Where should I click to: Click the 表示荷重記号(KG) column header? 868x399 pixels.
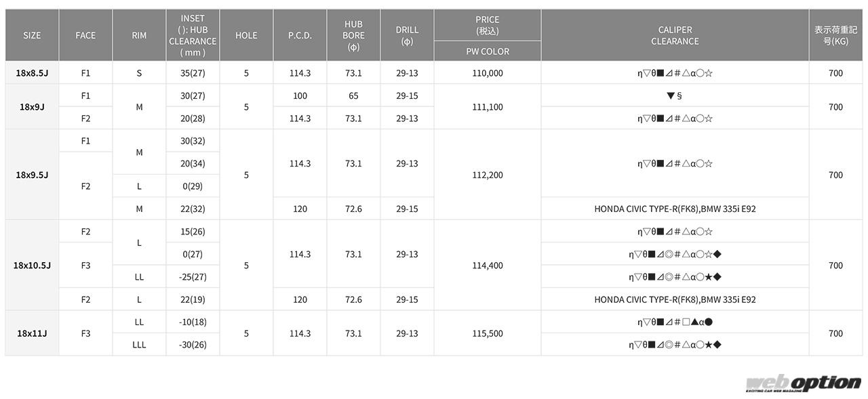pyautogui.click(x=835, y=35)
